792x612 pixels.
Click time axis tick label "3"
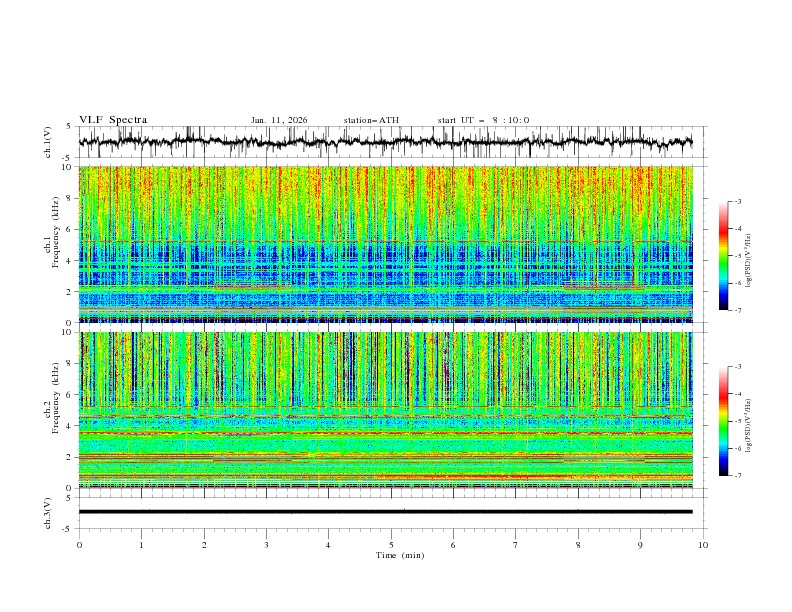tap(266, 545)
